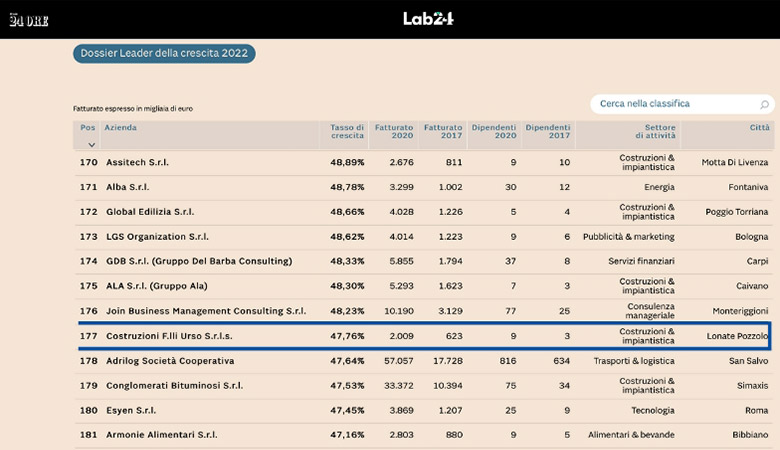Select ALA S.r.l. (Gruppo Ala) name
This screenshot has height=450, width=780.
click(x=157, y=286)
